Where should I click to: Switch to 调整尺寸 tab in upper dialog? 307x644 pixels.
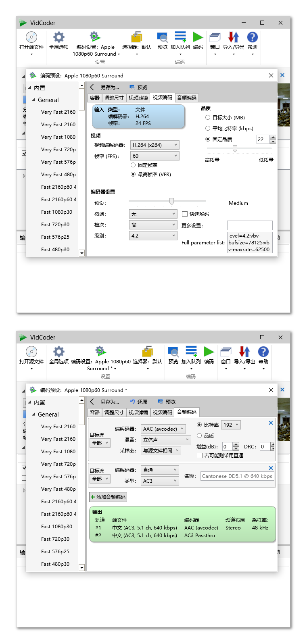pyautogui.click(x=114, y=98)
